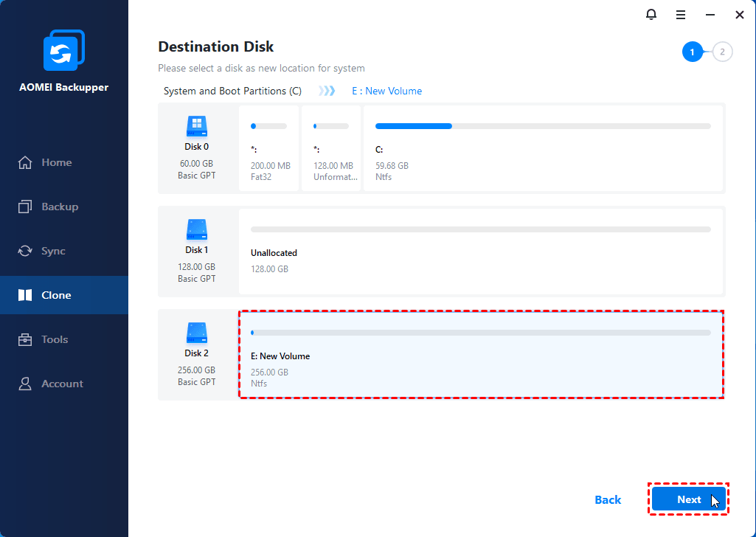This screenshot has height=537, width=756.
Task: Open notifications bell icon
Action: (651, 15)
